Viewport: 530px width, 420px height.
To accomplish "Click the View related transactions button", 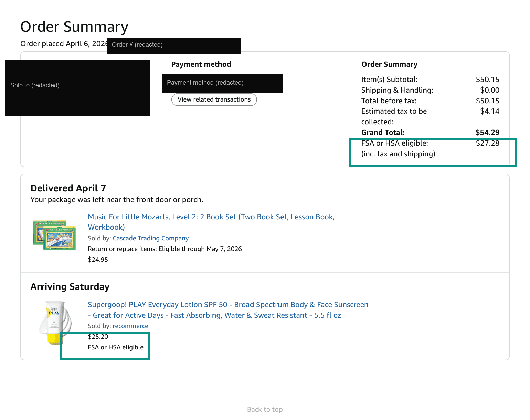I will pos(214,99).
